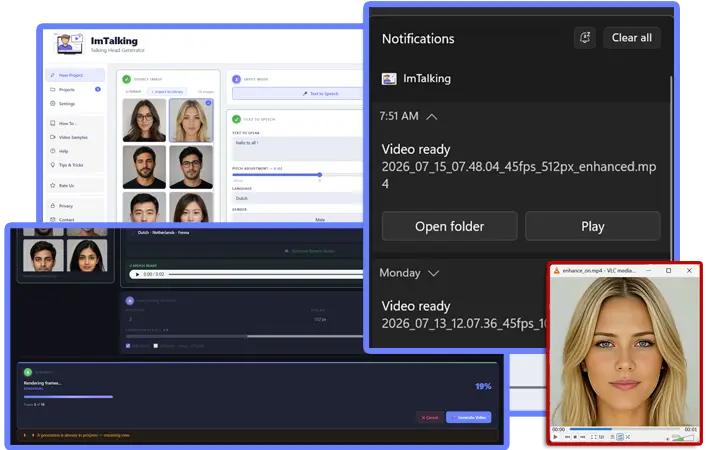Click the rendering frames progress bar
This screenshot has height=450, width=706.
[x=68, y=397]
